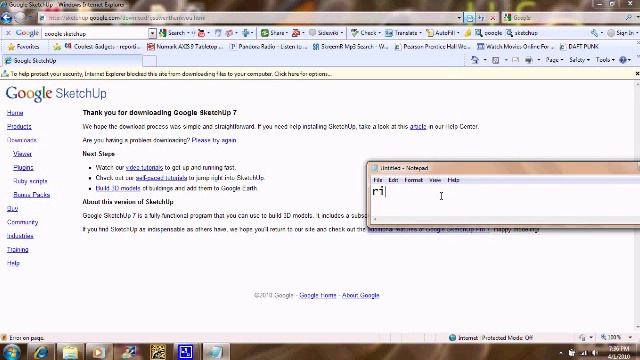
Task: Click the Plugins link in sidebar
Action: [23, 167]
